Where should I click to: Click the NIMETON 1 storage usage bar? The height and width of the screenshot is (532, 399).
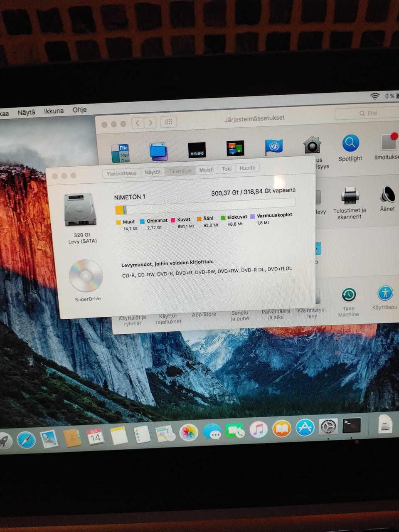[205, 205]
